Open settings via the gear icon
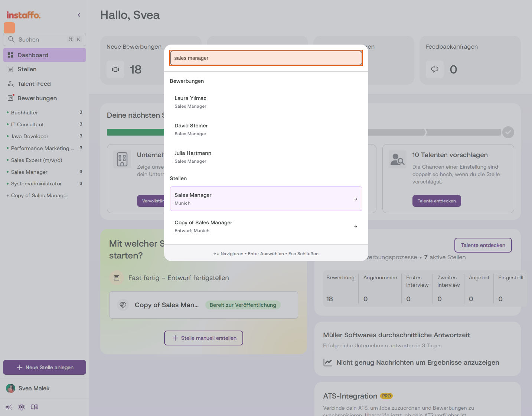 tap(22, 407)
